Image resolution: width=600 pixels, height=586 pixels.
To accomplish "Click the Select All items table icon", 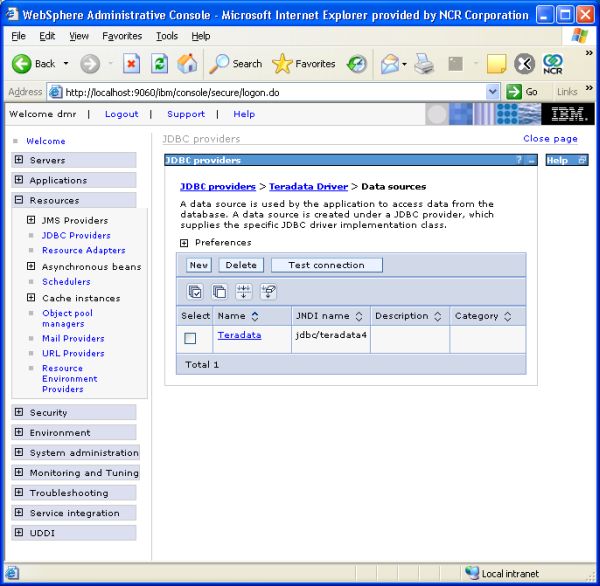I will pyautogui.click(x=196, y=292).
